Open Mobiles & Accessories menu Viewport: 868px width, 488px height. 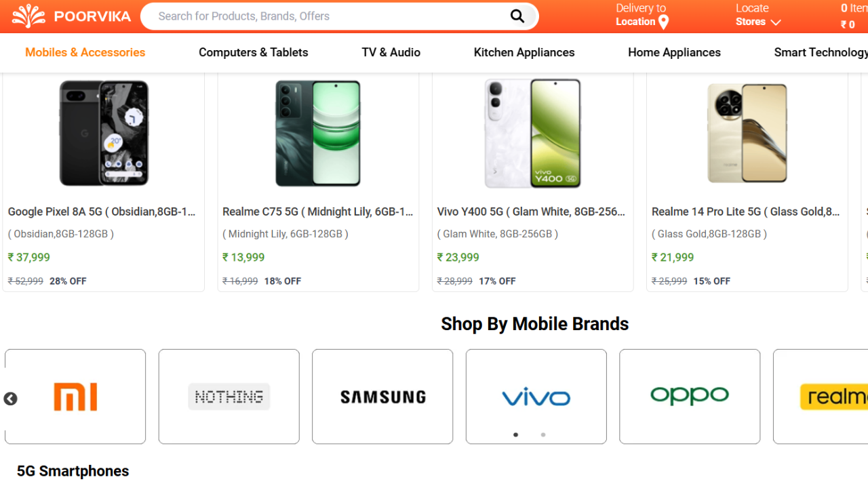(85, 52)
